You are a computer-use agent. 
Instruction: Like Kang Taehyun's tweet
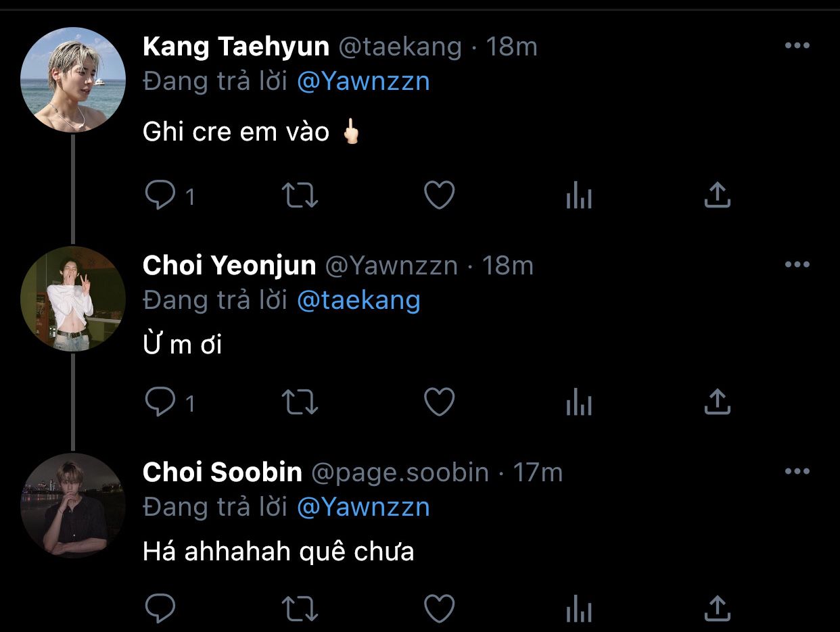(439, 196)
